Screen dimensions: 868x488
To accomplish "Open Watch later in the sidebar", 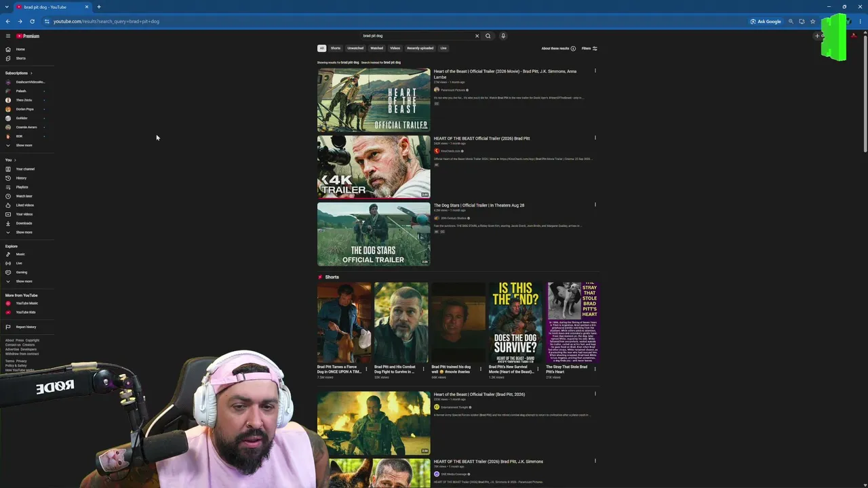I will pos(24,196).
